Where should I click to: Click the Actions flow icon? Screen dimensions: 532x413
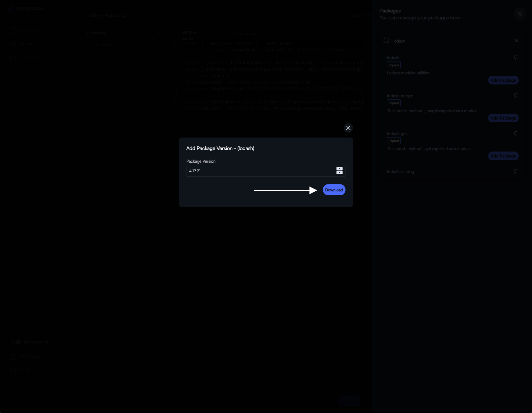pos(13,44)
